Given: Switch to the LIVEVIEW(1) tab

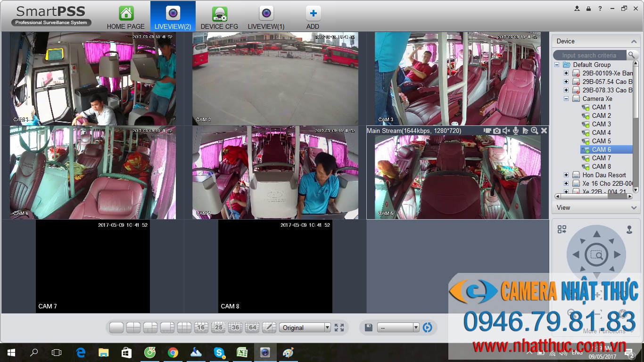Looking at the screenshot, I should (x=266, y=17).
